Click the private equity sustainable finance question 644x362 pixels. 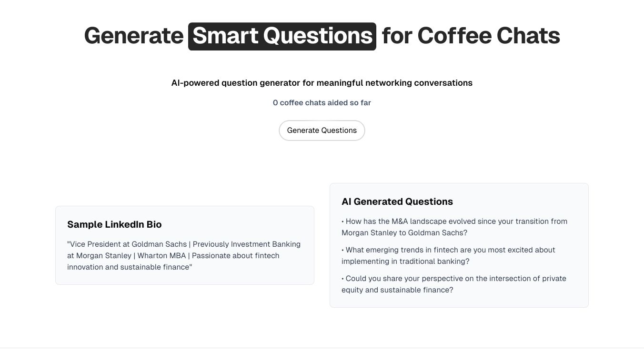click(x=454, y=284)
